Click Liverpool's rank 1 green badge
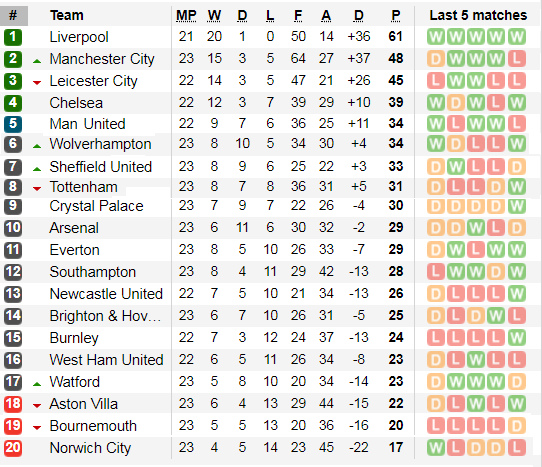The height and width of the screenshot is (467, 542). (x=13, y=37)
